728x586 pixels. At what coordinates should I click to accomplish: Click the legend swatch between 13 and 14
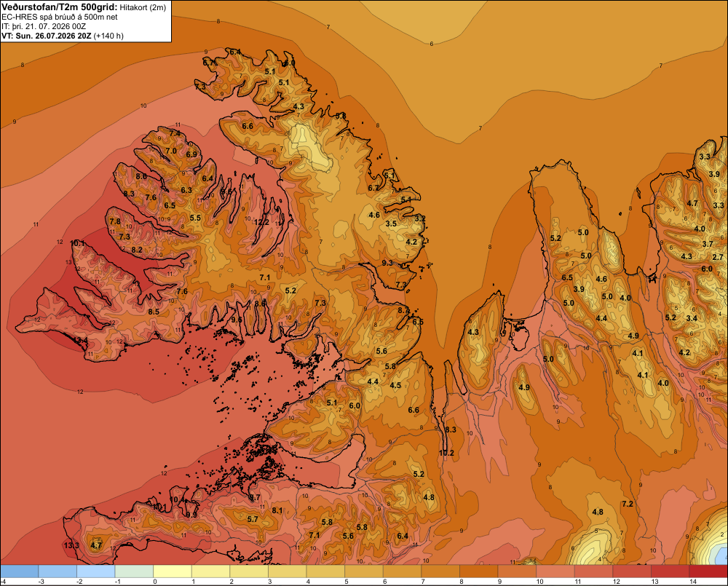[670, 571]
